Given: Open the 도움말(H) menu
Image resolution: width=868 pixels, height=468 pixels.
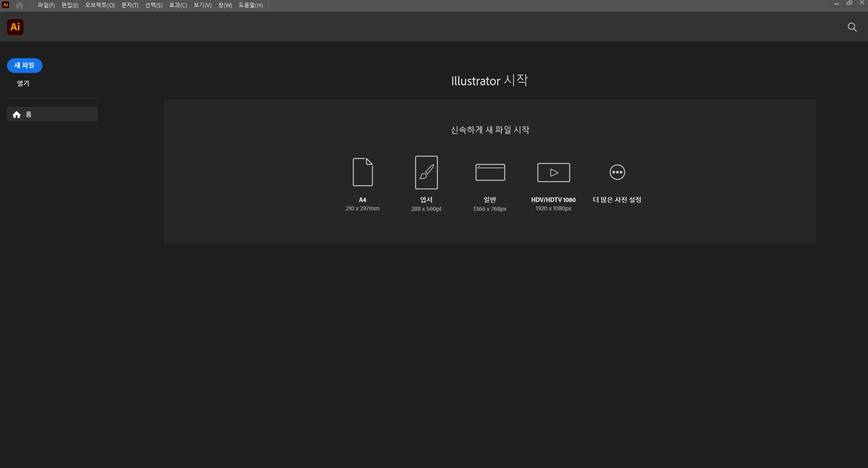Looking at the screenshot, I should click(251, 5).
